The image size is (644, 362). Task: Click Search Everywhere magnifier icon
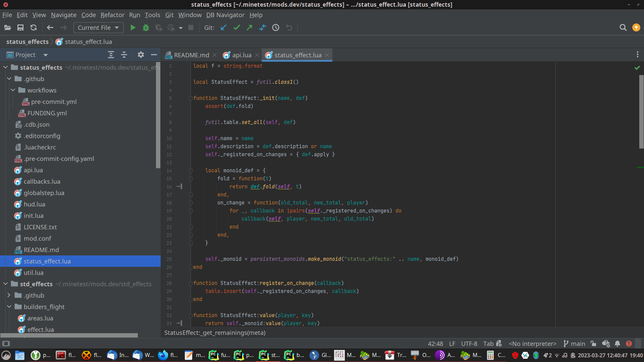click(623, 28)
